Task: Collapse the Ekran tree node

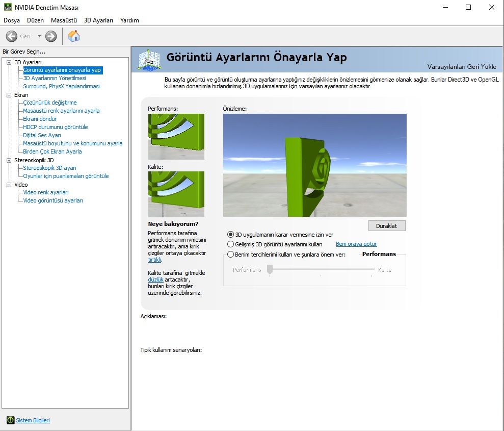Action: pos(9,95)
